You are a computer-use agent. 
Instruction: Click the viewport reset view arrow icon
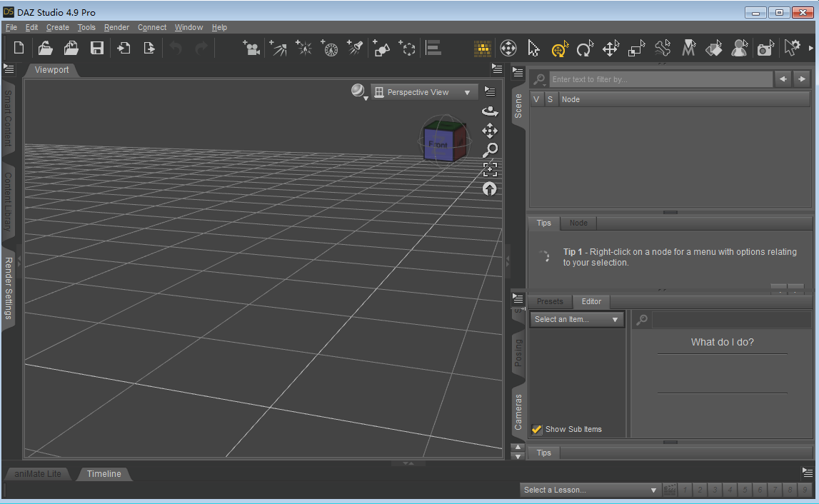point(489,188)
